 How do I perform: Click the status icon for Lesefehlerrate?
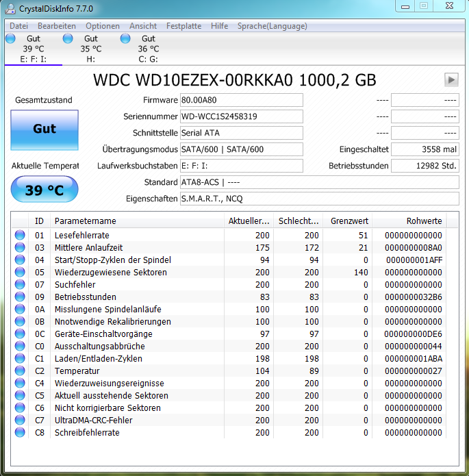20,236
